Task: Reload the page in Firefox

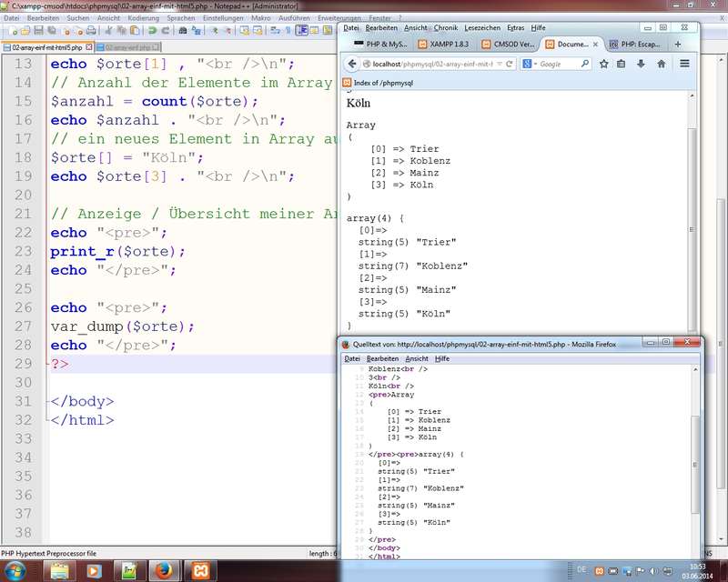Action: 511,64
